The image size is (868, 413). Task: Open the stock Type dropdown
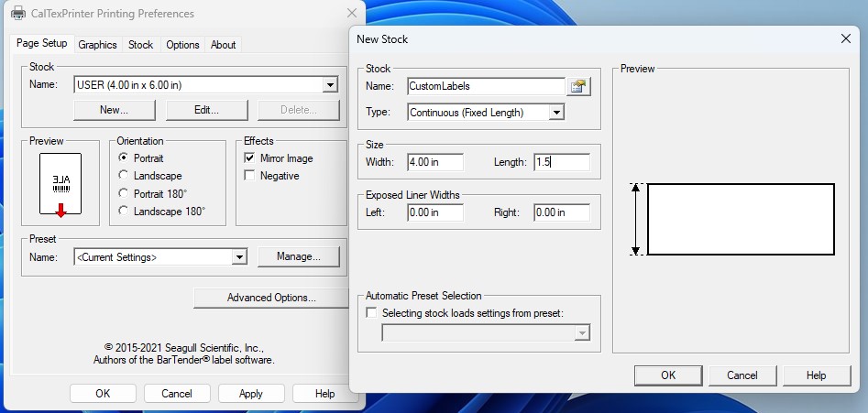[x=556, y=113]
